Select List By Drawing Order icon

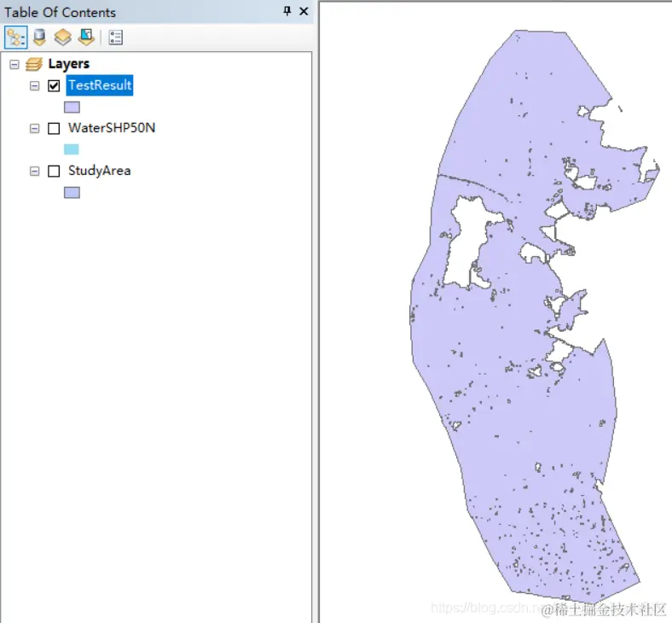[16, 38]
